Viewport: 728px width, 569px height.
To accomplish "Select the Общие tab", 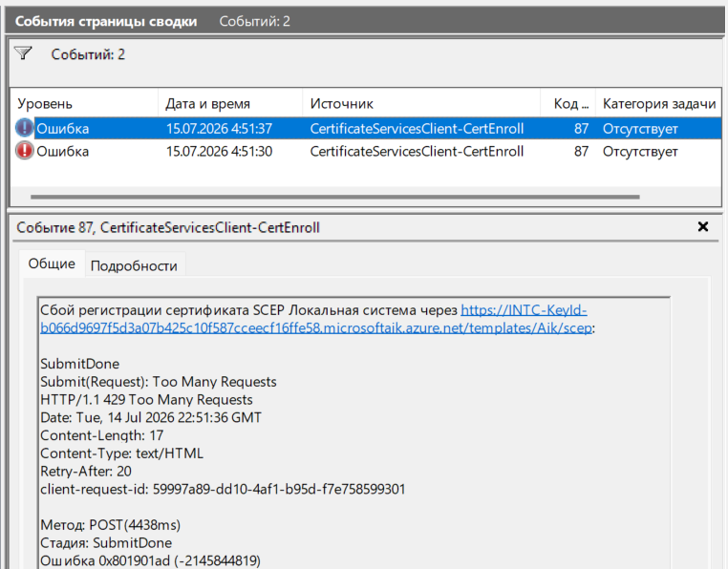I will pos(52,263).
